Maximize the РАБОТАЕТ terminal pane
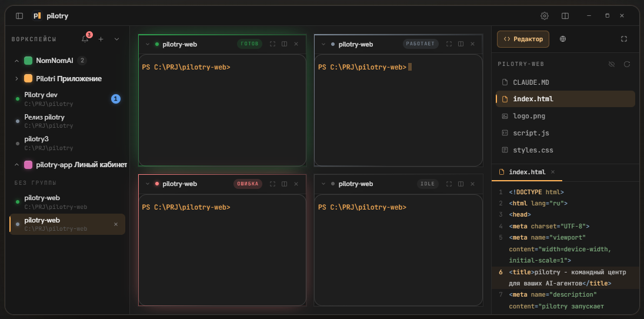 tap(449, 44)
